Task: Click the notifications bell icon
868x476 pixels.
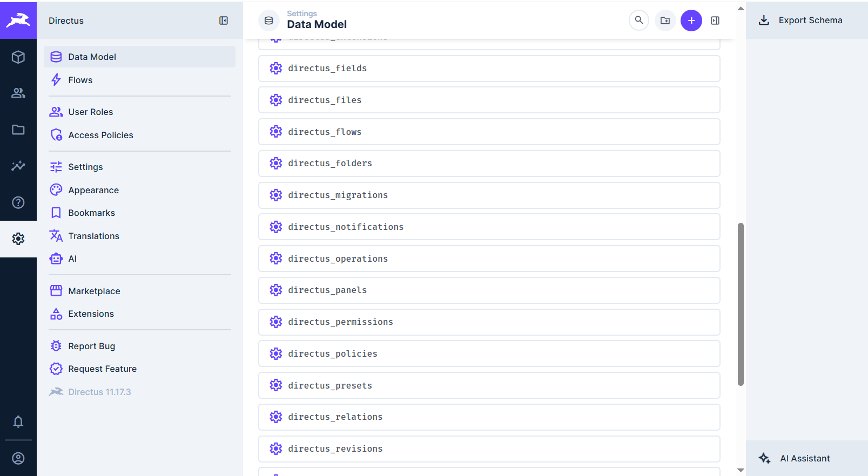Action: click(18, 421)
